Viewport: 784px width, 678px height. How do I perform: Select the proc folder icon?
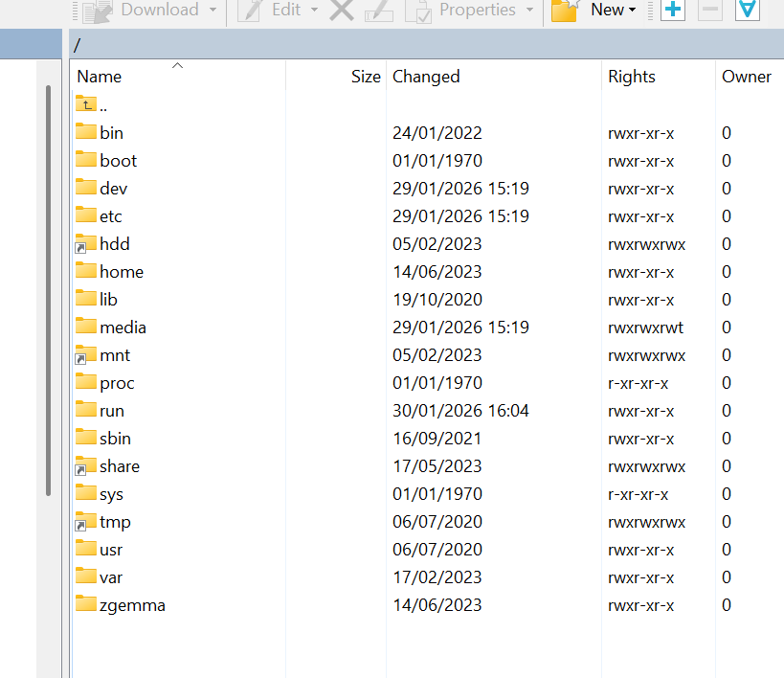86,381
